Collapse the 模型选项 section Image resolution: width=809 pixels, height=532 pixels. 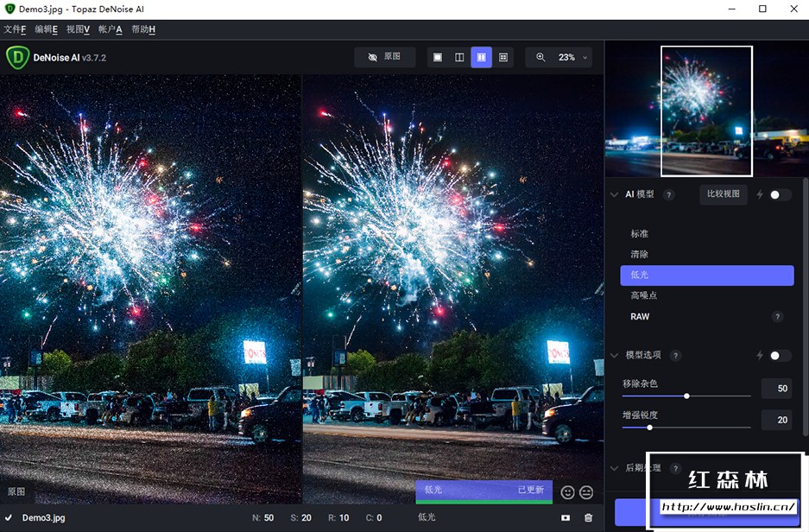(614, 356)
